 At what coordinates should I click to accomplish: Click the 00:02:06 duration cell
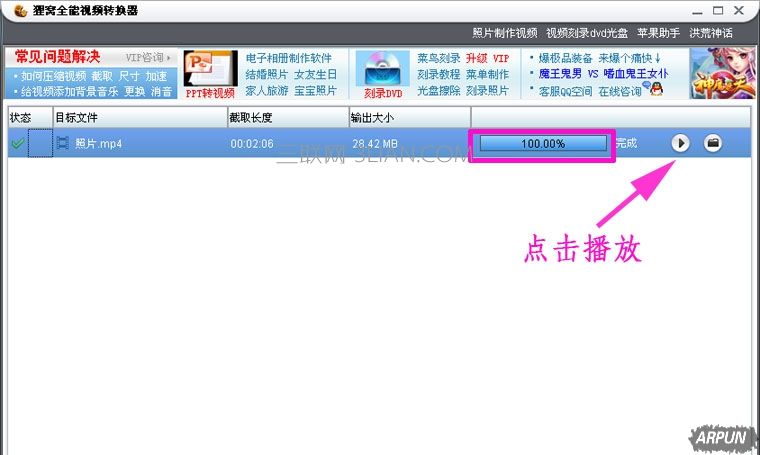[252, 144]
